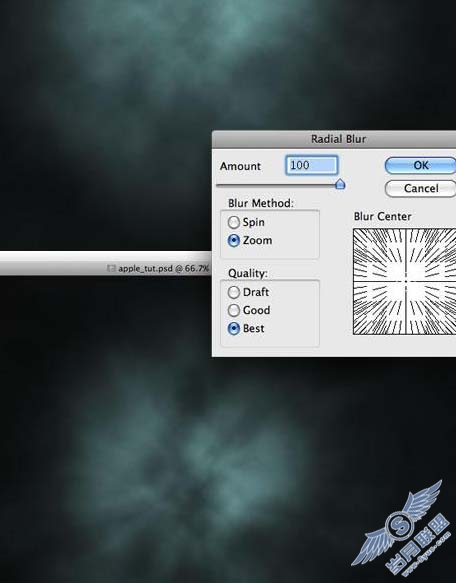Confirm Radial Blur with OK

(x=420, y=165)
